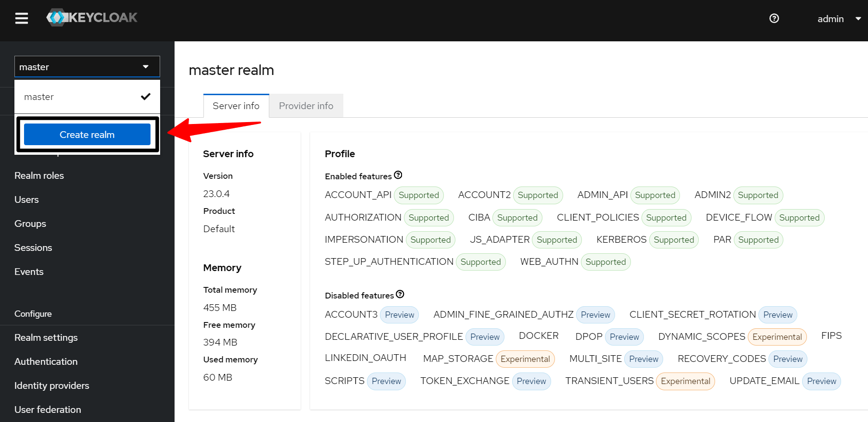Open Realm roles in sidebar

pos(39,175)
